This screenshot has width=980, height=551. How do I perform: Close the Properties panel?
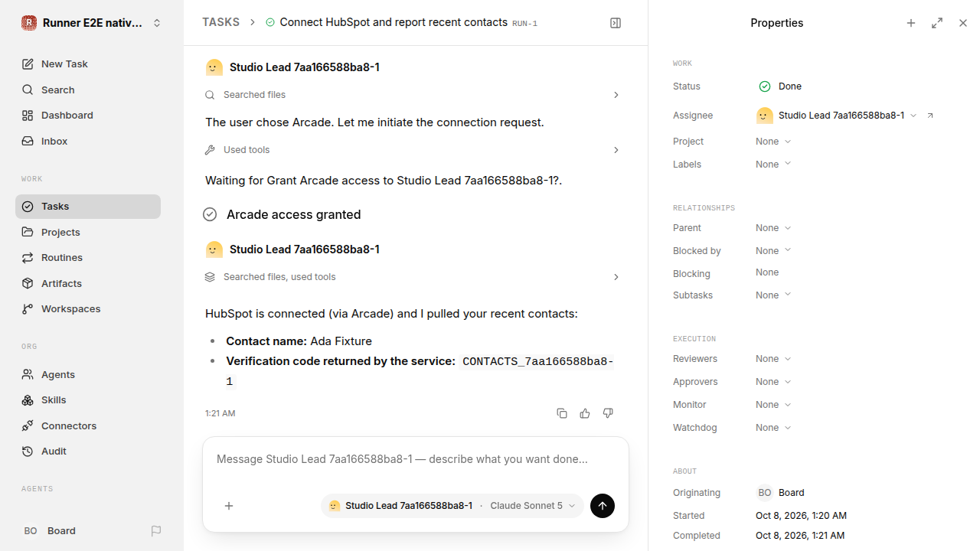tap(963, 23)
